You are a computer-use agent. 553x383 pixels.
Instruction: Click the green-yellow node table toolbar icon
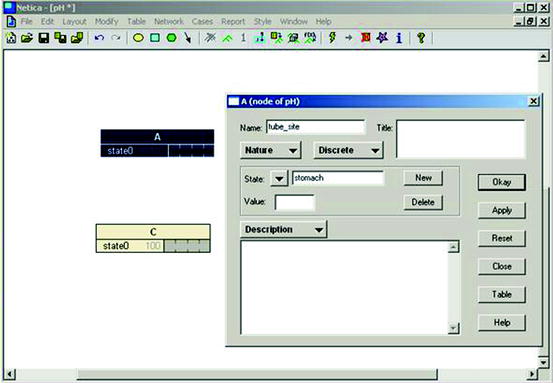tap(276, 38)
